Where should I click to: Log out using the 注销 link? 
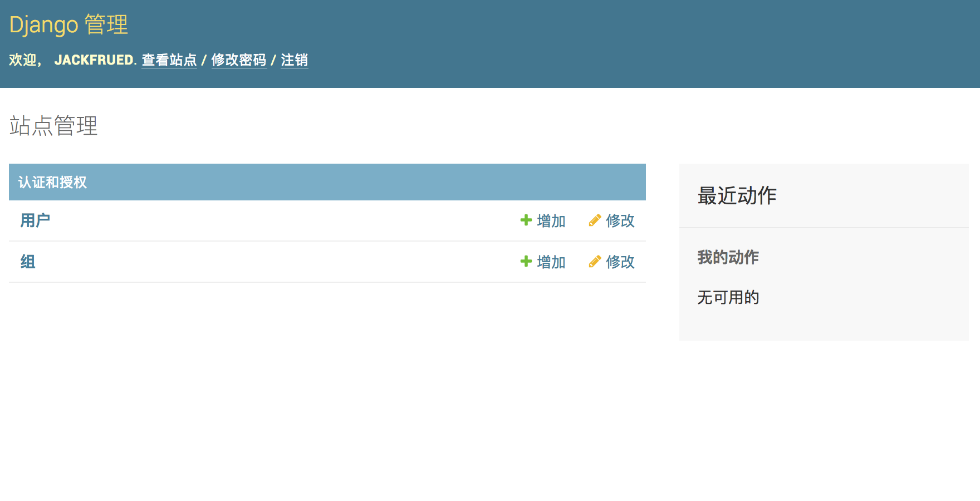pos(294,60)
